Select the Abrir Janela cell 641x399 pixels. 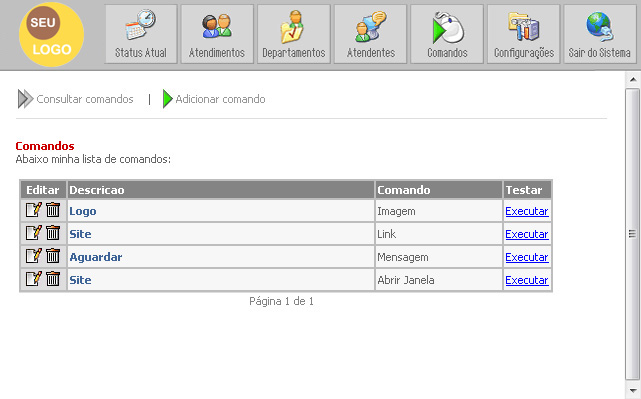(x=439, y=280)
